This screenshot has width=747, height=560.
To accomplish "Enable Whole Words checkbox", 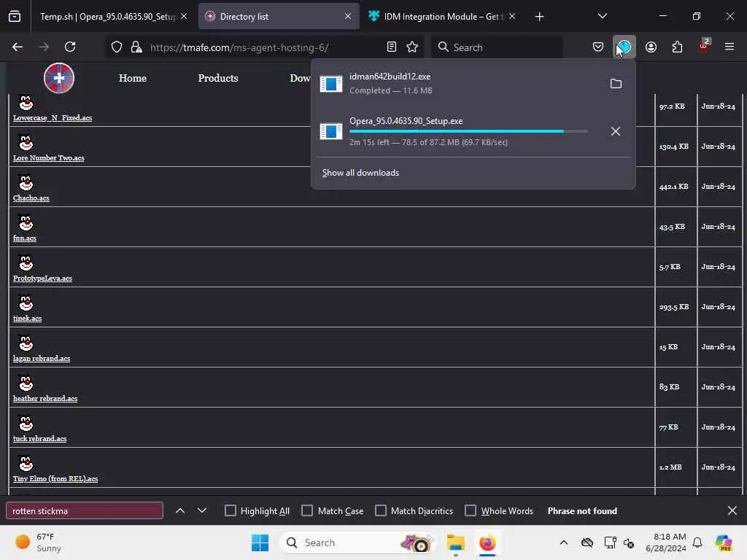I will pyautogui.click(x=471, y=510).
